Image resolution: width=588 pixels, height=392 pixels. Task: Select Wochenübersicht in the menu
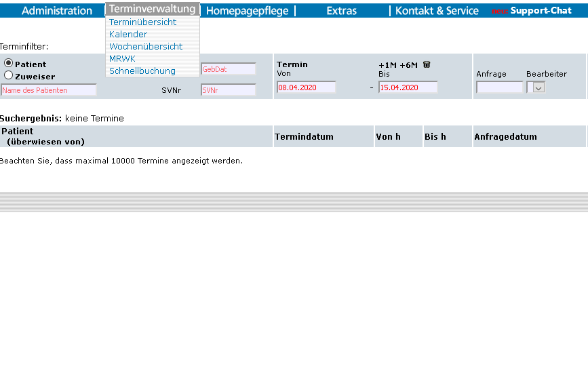[146, 47]
